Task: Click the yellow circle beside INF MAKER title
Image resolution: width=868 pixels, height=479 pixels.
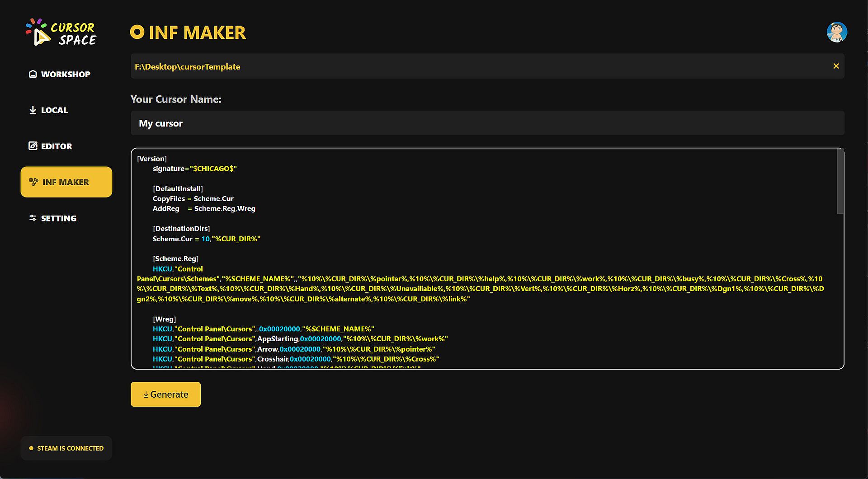Action: (x=137, y=32)
